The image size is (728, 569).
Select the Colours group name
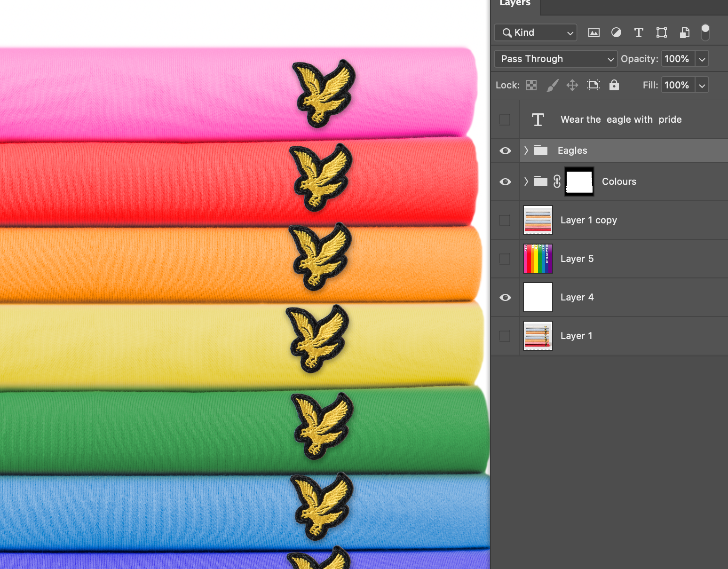(619, 182)
